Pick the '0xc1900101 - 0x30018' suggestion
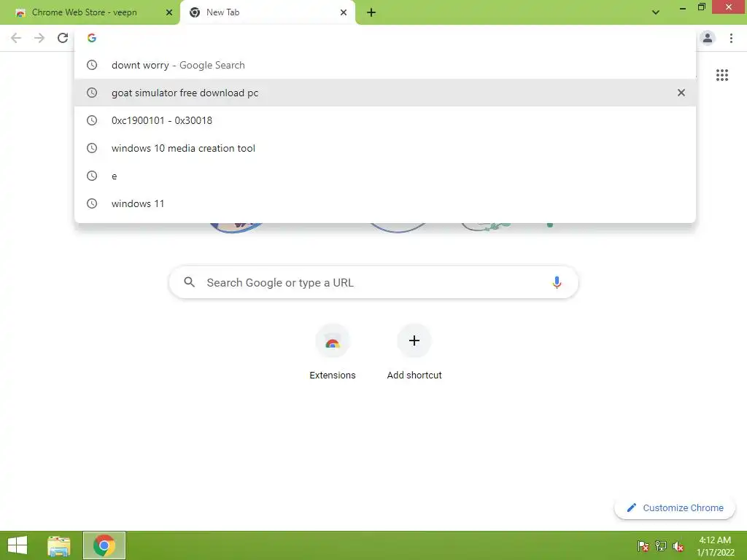Viewport: 747px width, 560px height. [x=385, y=120]
